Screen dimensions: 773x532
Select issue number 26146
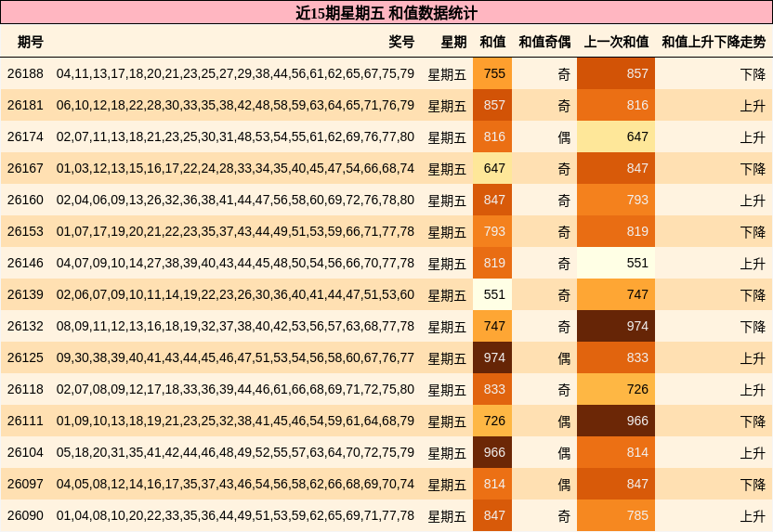coord(26,263)
